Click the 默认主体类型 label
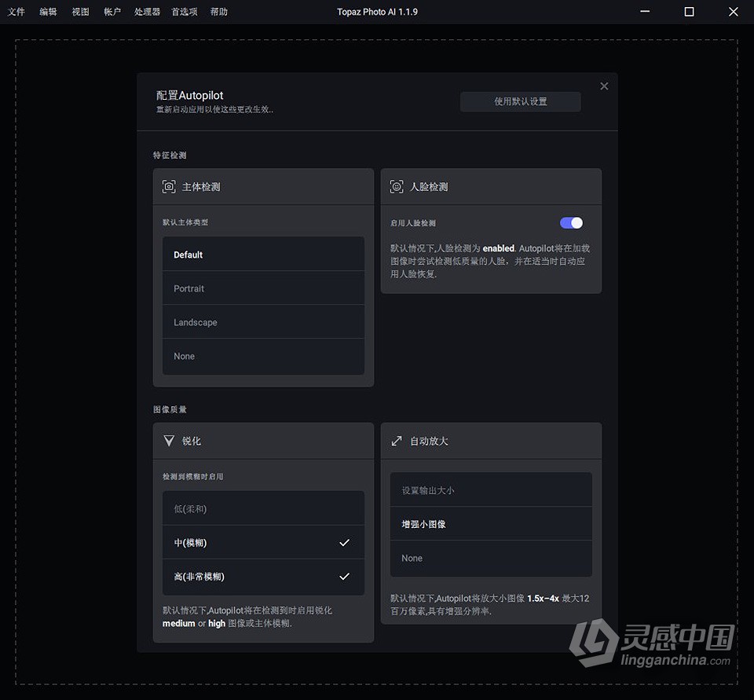The height and width of the screenshot is (700, 754). [185, 222]
